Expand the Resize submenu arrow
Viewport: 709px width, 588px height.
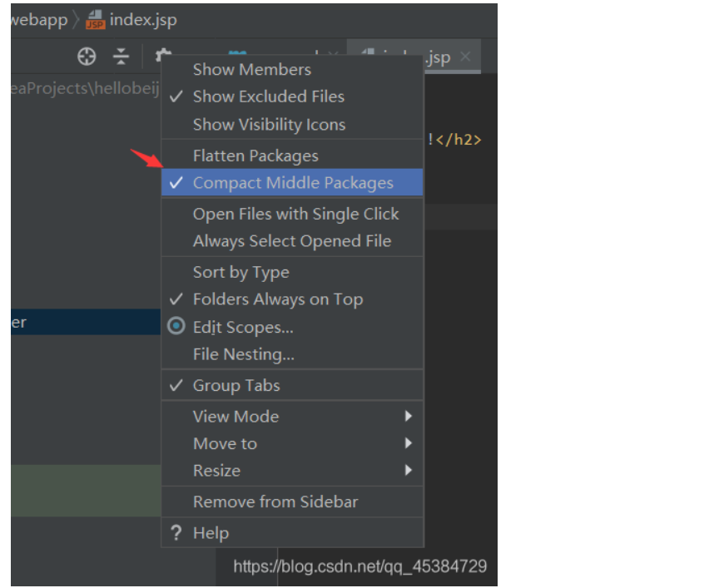click(408, 470)
